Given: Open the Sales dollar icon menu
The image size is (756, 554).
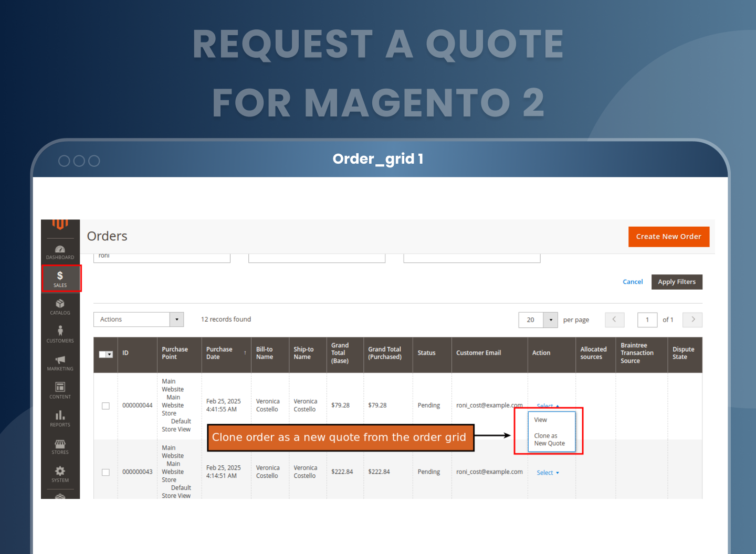Looking at the screenshot, I should (60, 278).
